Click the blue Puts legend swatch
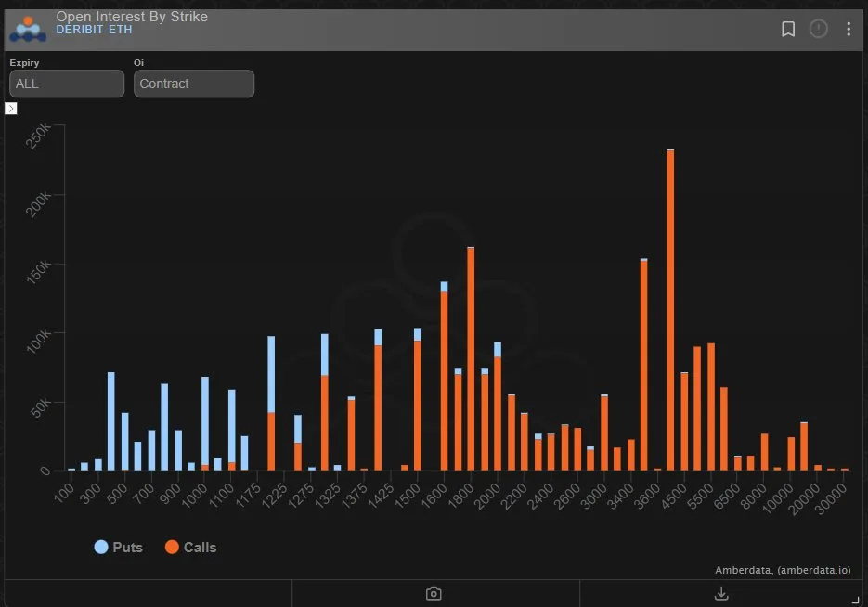This screenshot has width=868, height=607. (x=101, y=548)
